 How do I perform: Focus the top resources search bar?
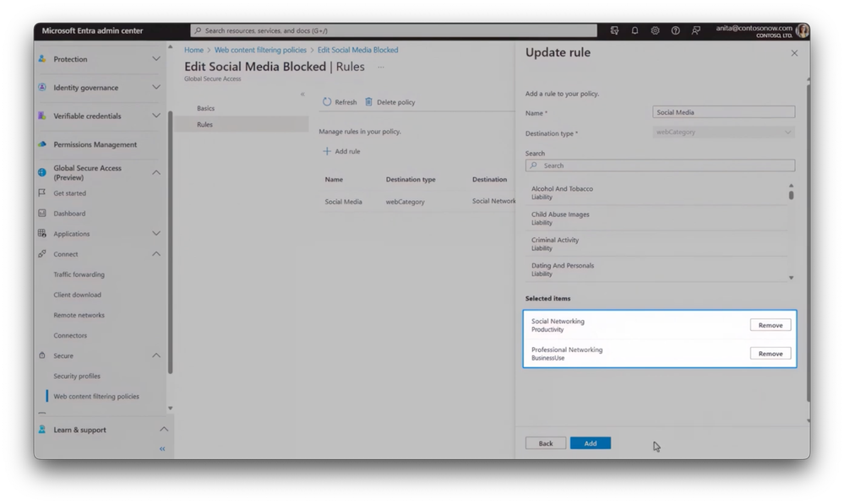(394, 30)
